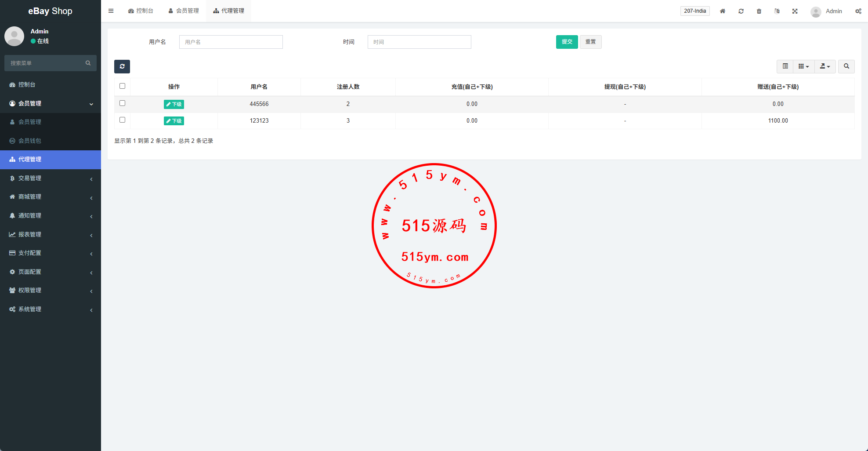Click 下级 button for user 123123
The width and height of the screenshot is (868, 451).
pyautogui.click(x=174, y=121)
